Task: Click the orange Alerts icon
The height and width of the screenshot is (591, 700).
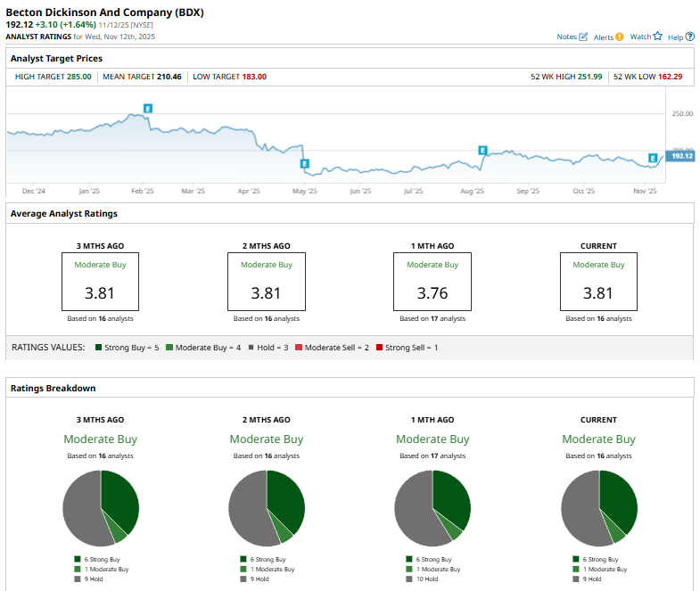Action: coord(620,37)
